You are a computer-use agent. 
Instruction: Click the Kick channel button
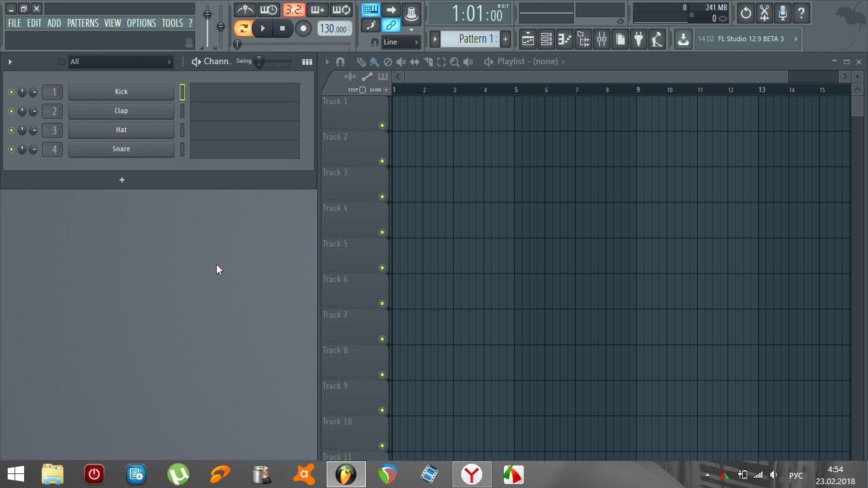pos(121,92)
